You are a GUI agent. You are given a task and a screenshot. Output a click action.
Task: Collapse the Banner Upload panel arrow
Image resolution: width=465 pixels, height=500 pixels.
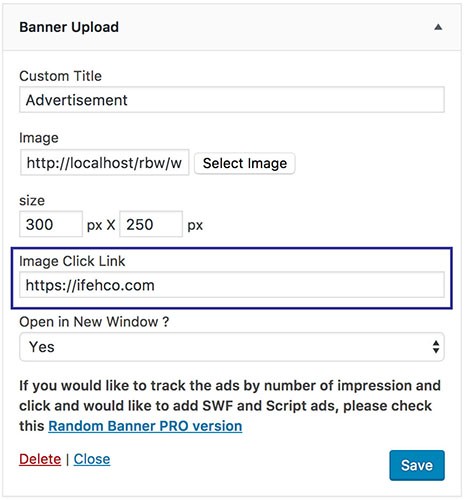pyautogui.click(x=438, y=27)
